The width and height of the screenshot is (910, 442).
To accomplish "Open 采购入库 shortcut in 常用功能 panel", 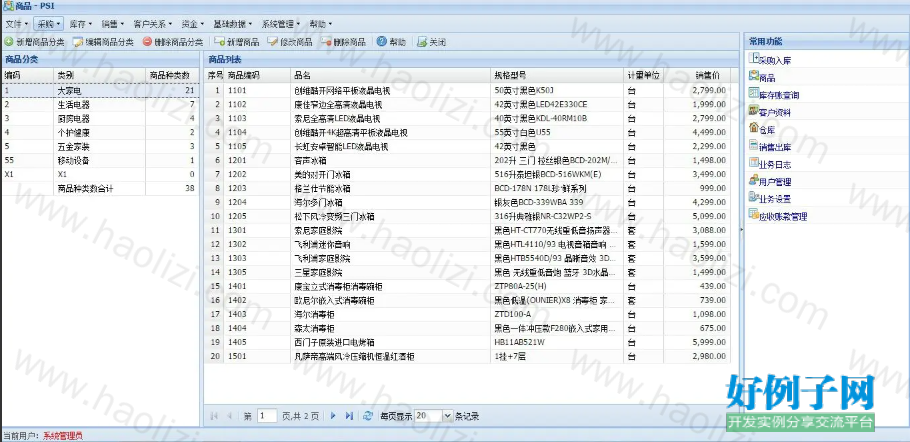I will tap(770, 59).
